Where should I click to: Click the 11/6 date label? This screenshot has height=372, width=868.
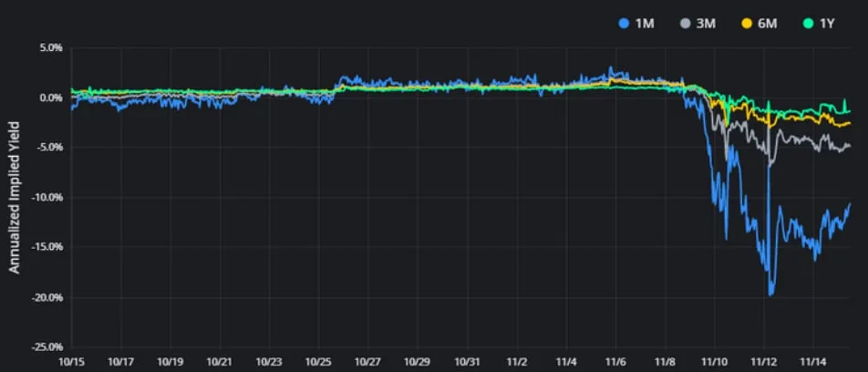point(615,363)
